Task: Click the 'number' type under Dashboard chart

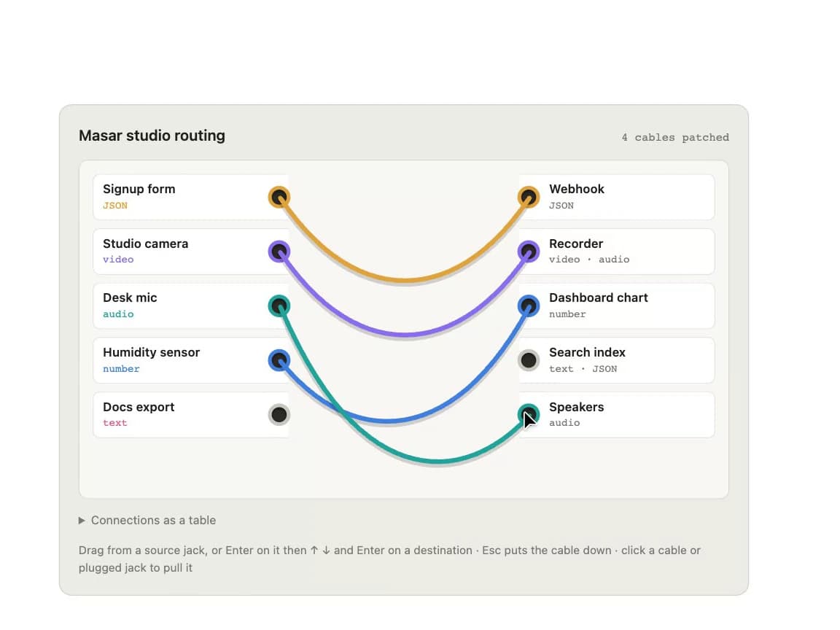Action: point(567,314)
